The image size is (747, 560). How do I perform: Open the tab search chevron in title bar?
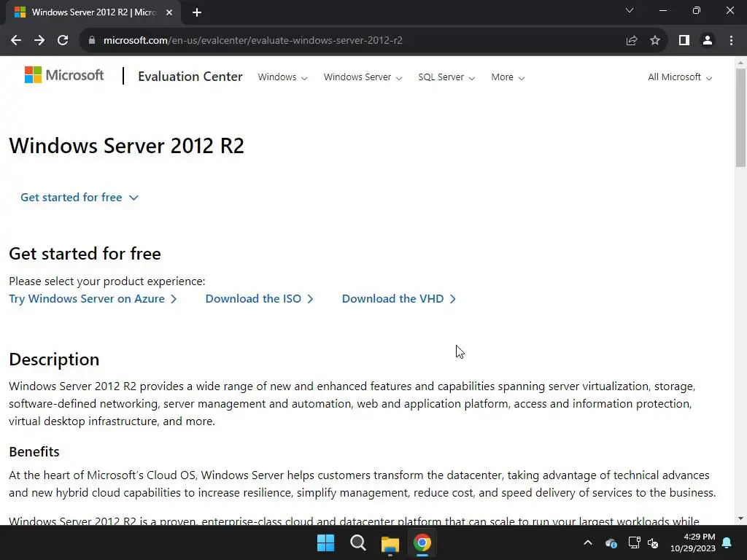(x=630, y=10)
